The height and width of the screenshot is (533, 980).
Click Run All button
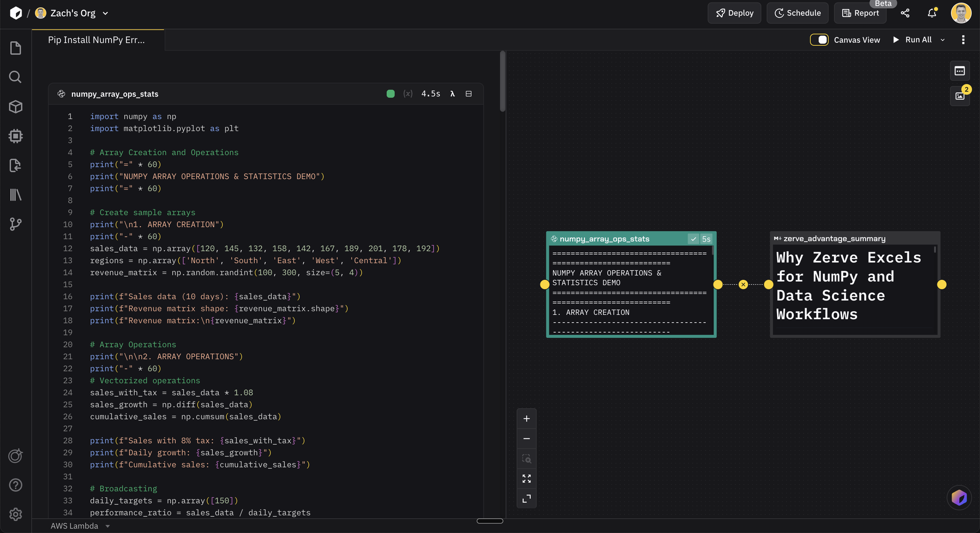coord(913,40)
